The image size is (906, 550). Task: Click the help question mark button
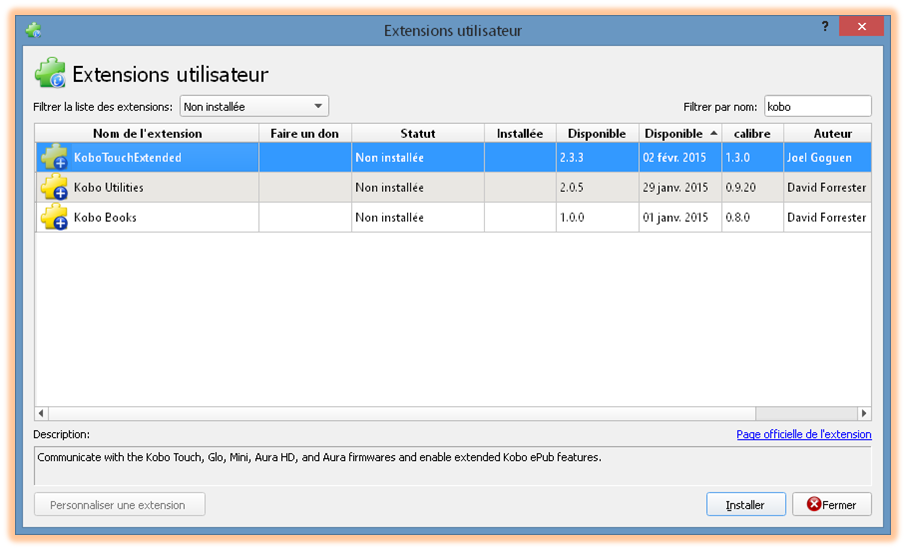825,26
